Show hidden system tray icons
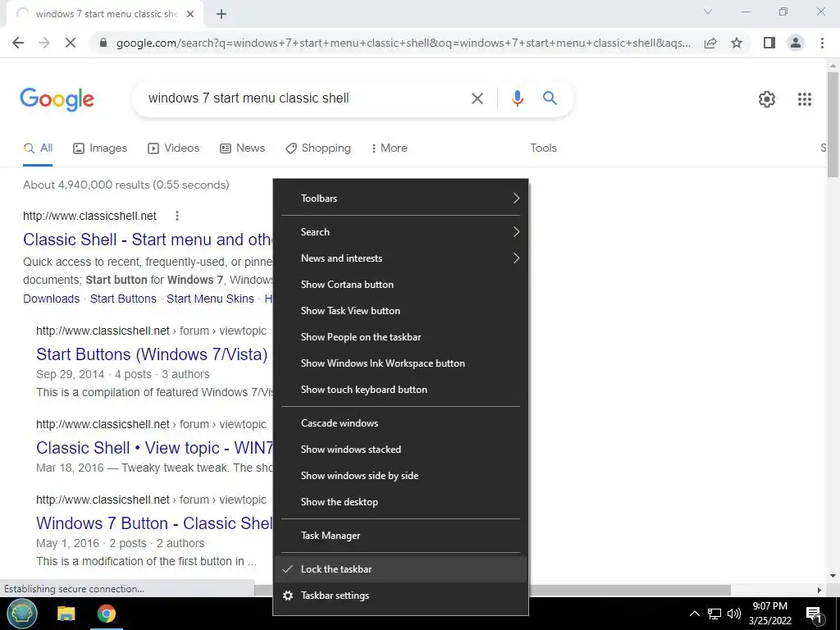Viewport: 840px width, 630px height. [x=694, y=614]
